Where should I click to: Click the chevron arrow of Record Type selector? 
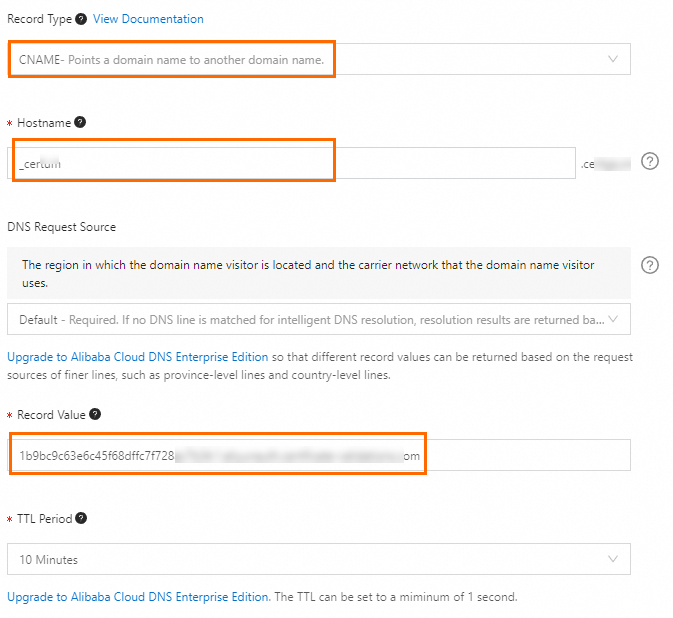pyautogui.click(x=613, y=59)
